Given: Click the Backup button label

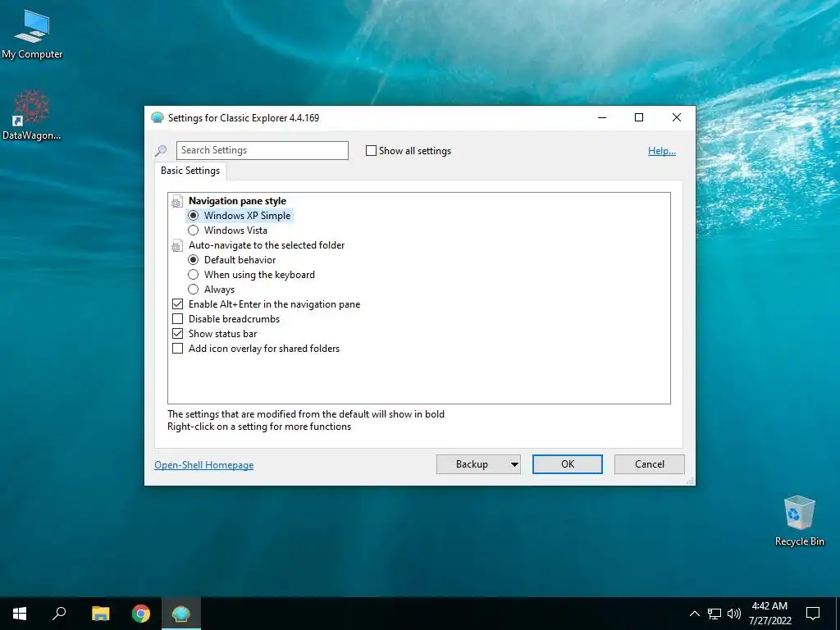Looking at the screenshot, I should 472,464.
